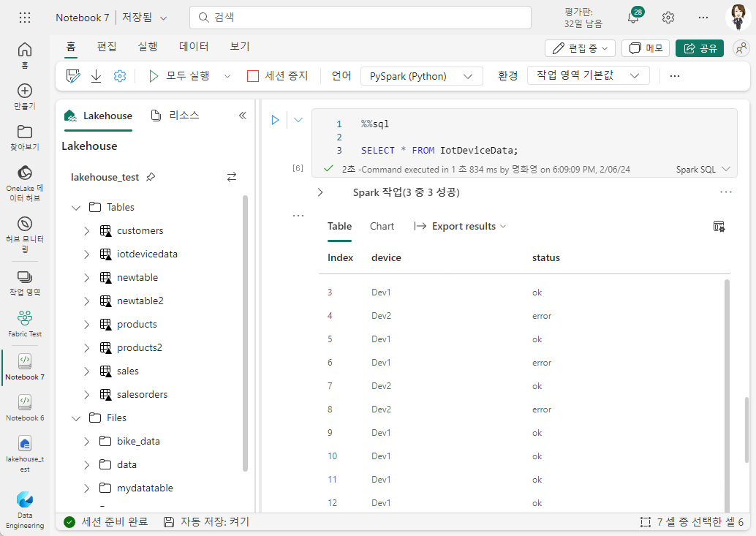Click the Comments (메모) button
756x536 pixels.
click(x=646, y=48)
